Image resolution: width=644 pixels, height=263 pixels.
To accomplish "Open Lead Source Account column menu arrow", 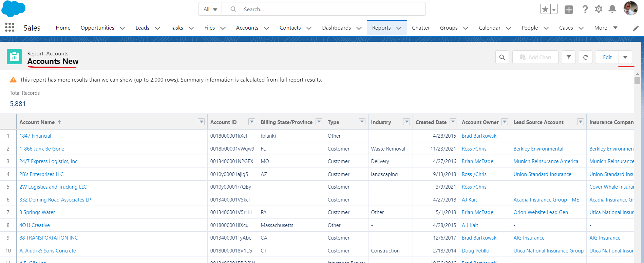I will coord(581,122).
